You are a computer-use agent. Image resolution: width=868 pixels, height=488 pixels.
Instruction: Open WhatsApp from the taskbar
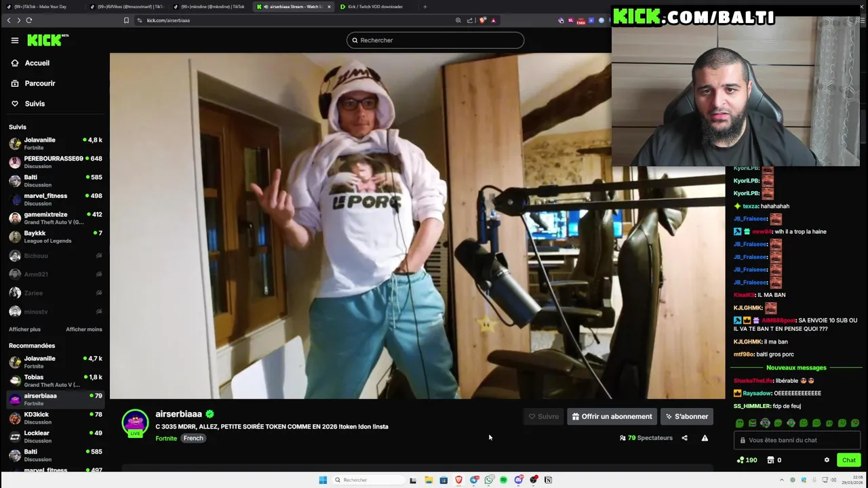pyautogui.click(x=489, y=480)
